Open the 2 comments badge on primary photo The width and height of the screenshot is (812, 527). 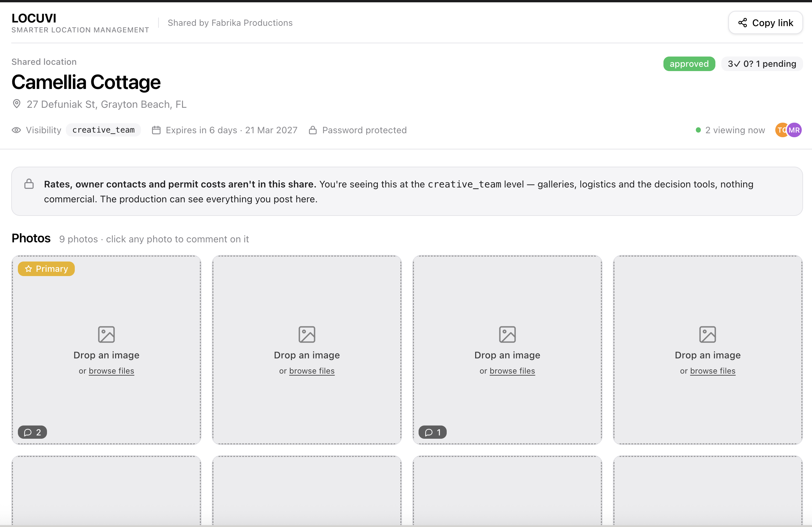[32, 432]
